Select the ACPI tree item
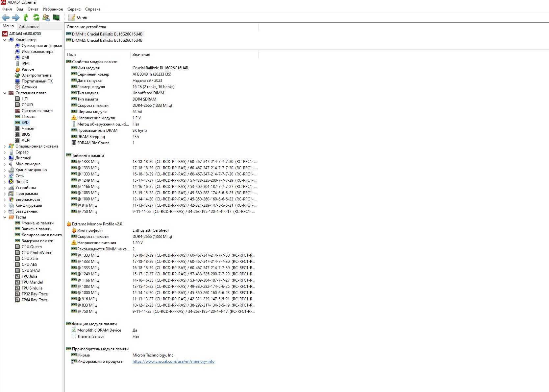The height and width of the screenshot is (392, 549). pyautogui.click(x=23, y=140)
